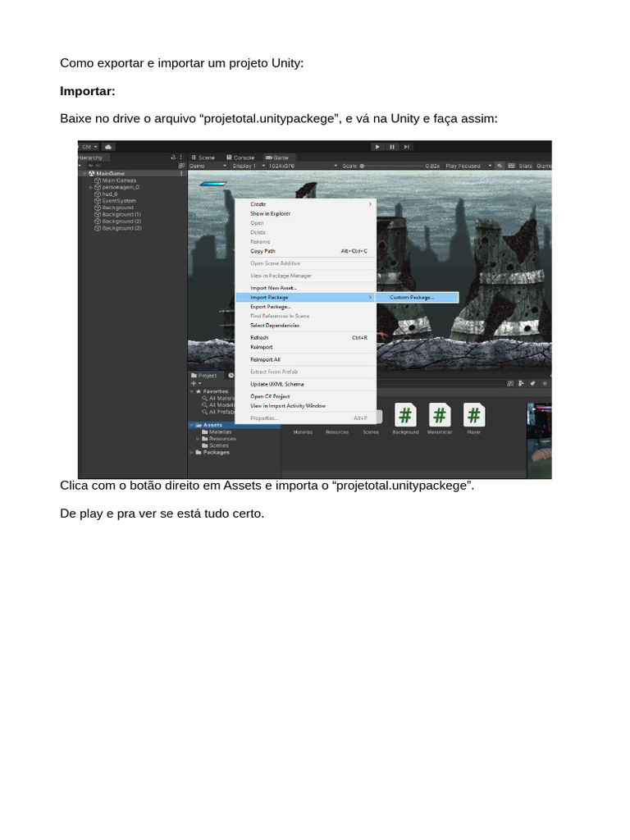630x840 pixels.
Task: Select Background (3) in Hierarchy
Action: tap(121, 228)
